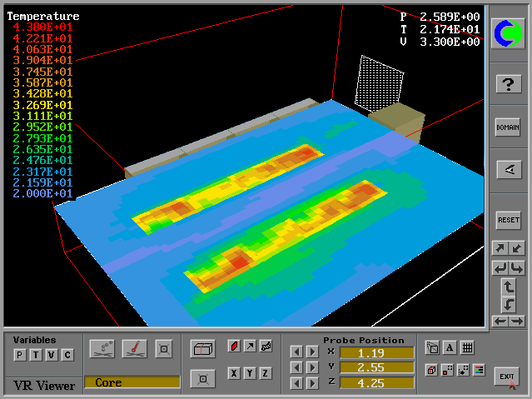Select the P pressure variable
This screenshot has width=532, height=399.
click(x=20, y=356)
